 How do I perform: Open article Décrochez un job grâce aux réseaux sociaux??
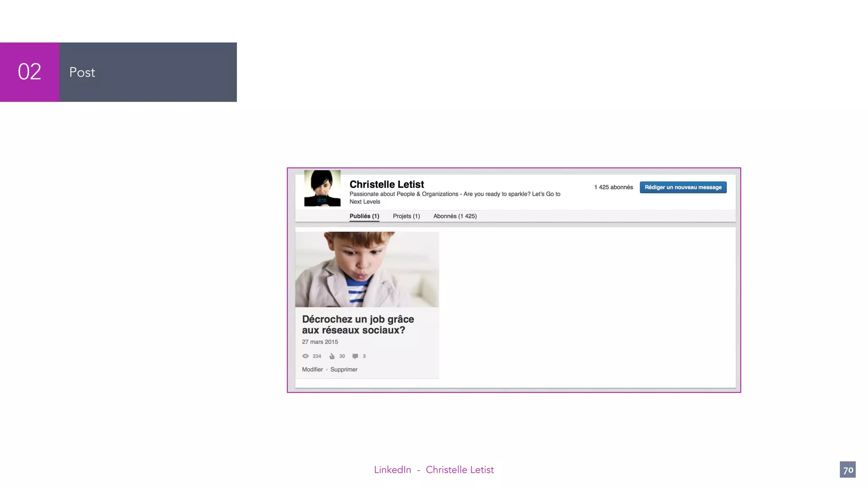coord(358,324)
